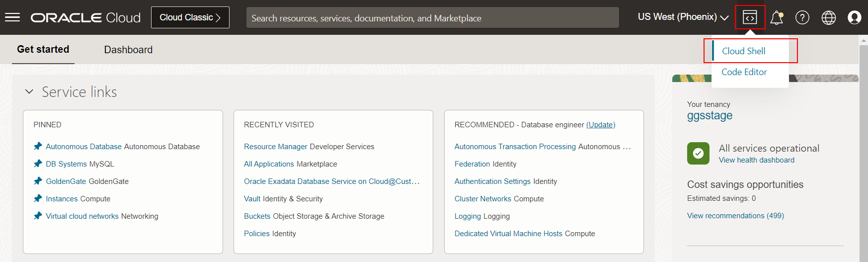Open the hamburger navigation menu
Screen dimensions: 868x262
(12, 17)
